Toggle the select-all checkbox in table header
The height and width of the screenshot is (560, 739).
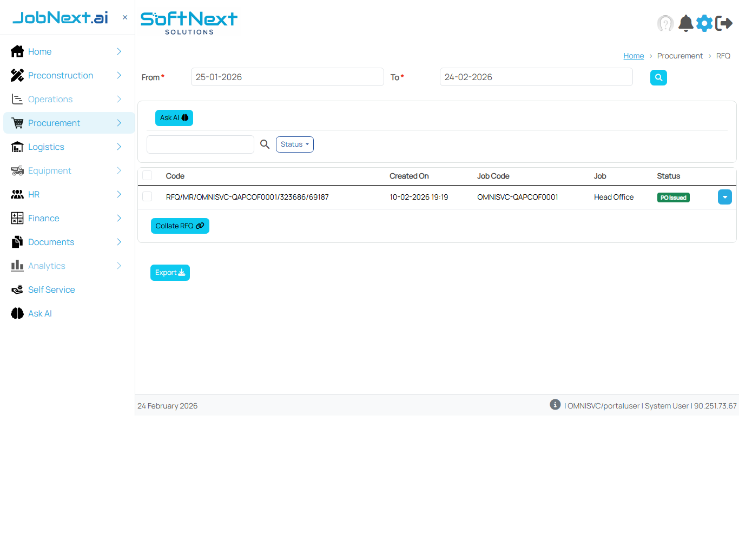147,176
